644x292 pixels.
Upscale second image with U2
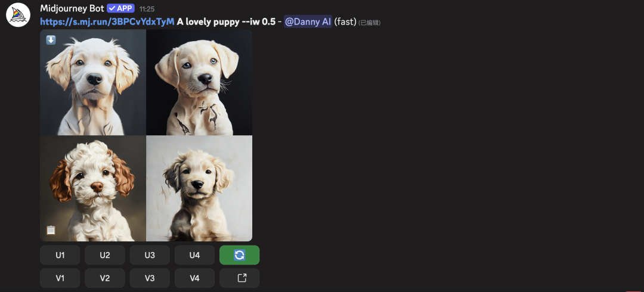(x=105, y=255)
